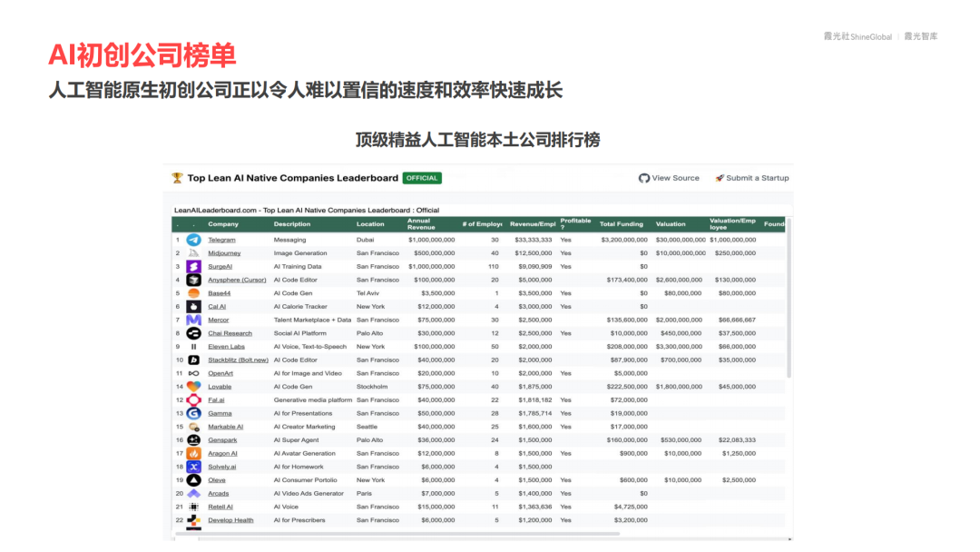Click the Anysphere (Cursor) logo icon
980x552 pixels.
(x=194, y=280)
